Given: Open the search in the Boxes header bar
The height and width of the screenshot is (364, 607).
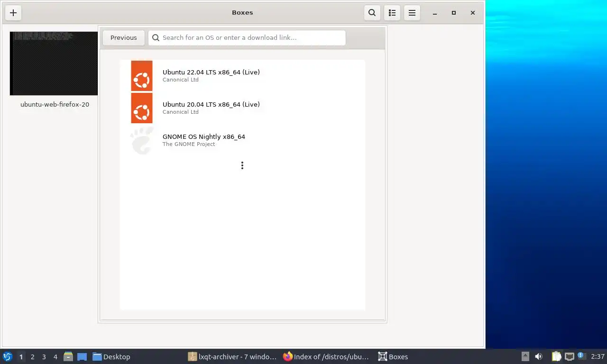Looking at the screenshot, I should (372, 13).
